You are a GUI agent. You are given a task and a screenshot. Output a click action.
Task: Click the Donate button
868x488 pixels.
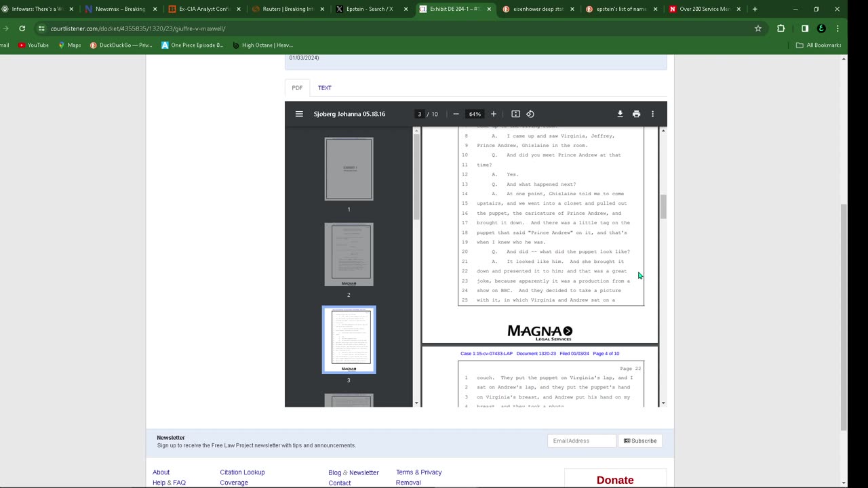pos(615,480)
